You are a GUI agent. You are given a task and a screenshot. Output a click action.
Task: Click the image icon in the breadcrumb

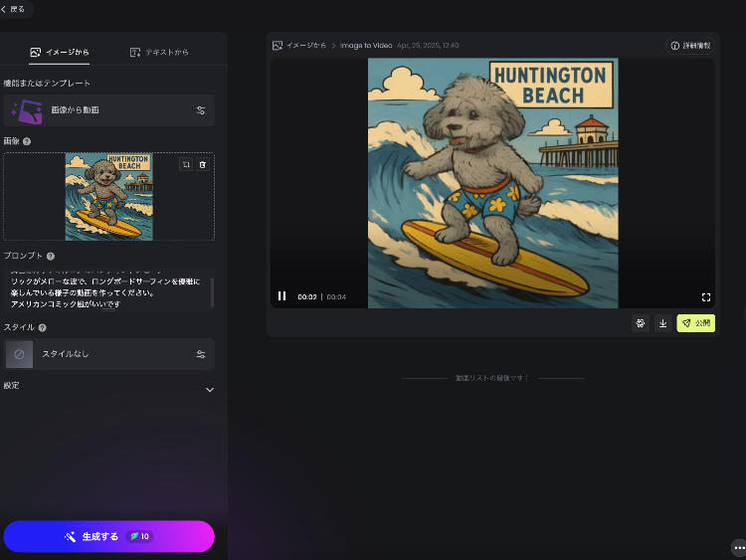coord(278,45)
